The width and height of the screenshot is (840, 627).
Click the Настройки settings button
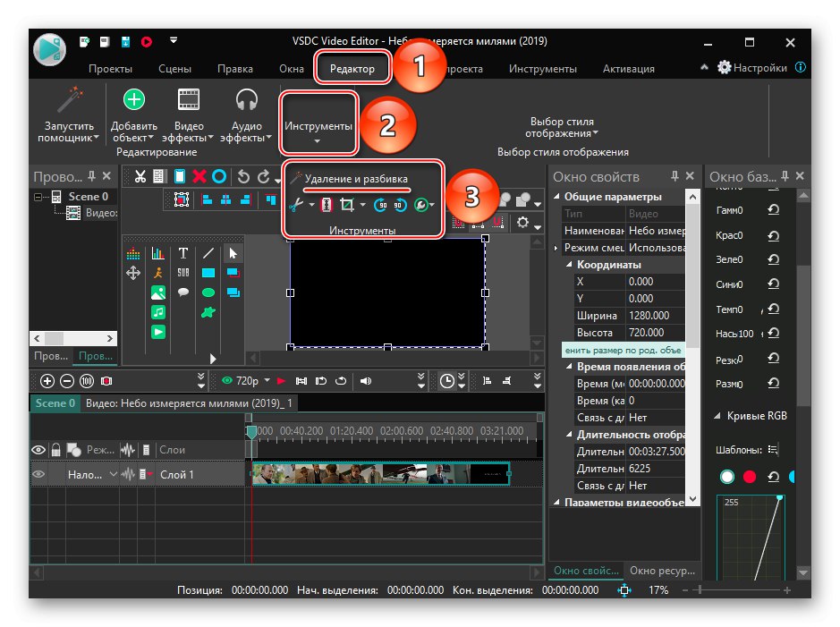(x=751, y=68)
